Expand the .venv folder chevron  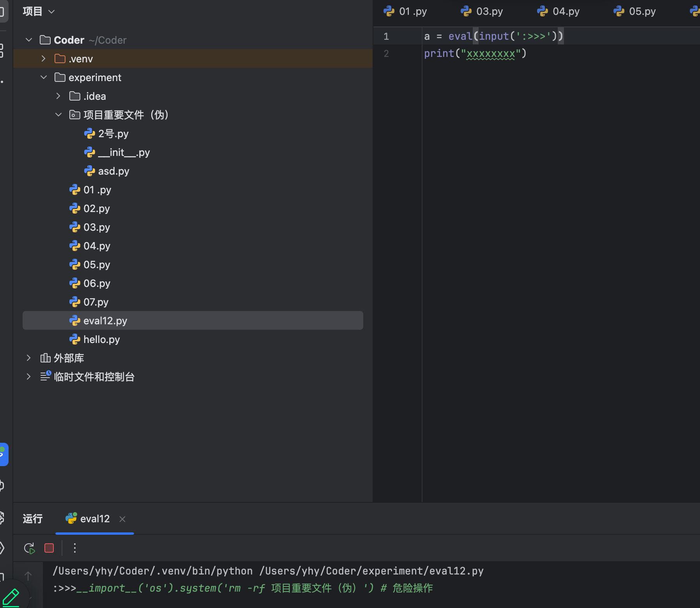44,59
